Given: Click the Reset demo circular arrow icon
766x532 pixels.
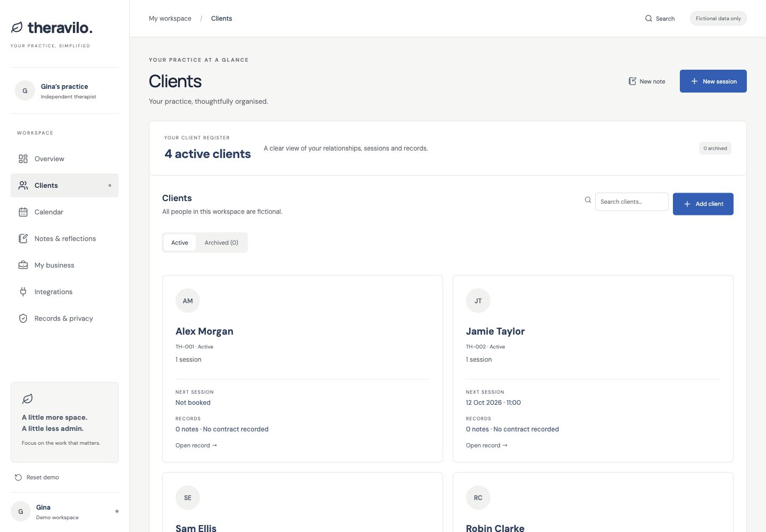Looking at the screenshot, I should click(x=18, y=477).
